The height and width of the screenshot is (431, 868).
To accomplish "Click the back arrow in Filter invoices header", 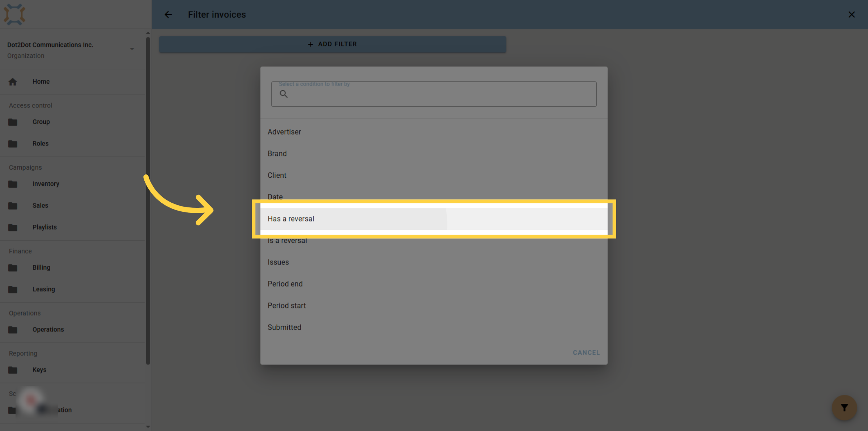I will point(168,14).
